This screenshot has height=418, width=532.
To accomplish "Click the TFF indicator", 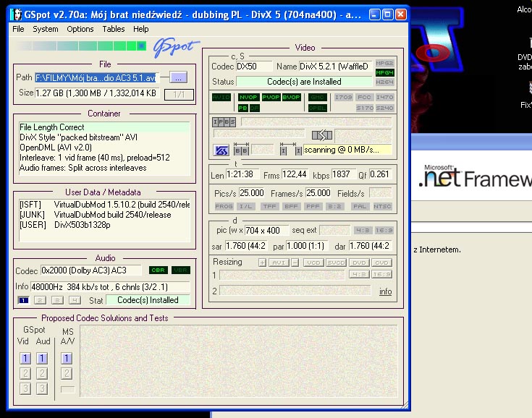I will pos(270,206).
